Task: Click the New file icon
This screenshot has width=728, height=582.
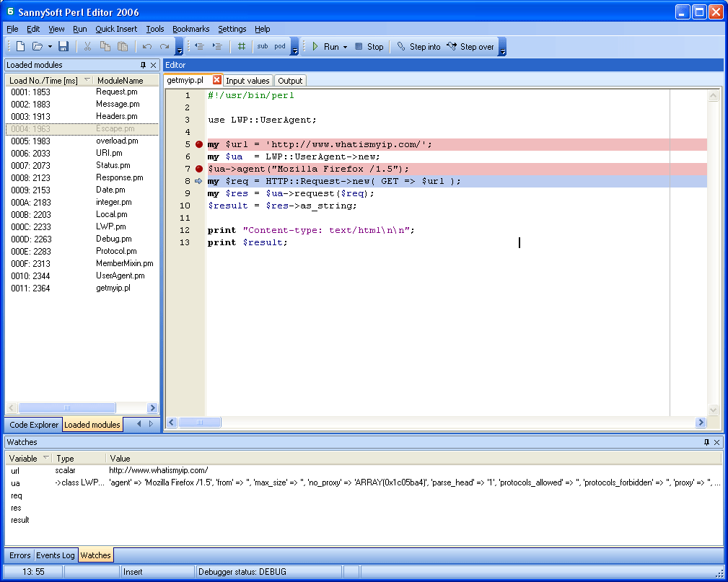Action: click(x=20, y=47)
